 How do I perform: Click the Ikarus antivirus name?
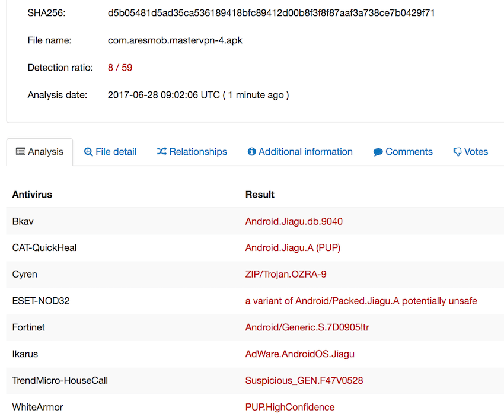tap(25, 354)
